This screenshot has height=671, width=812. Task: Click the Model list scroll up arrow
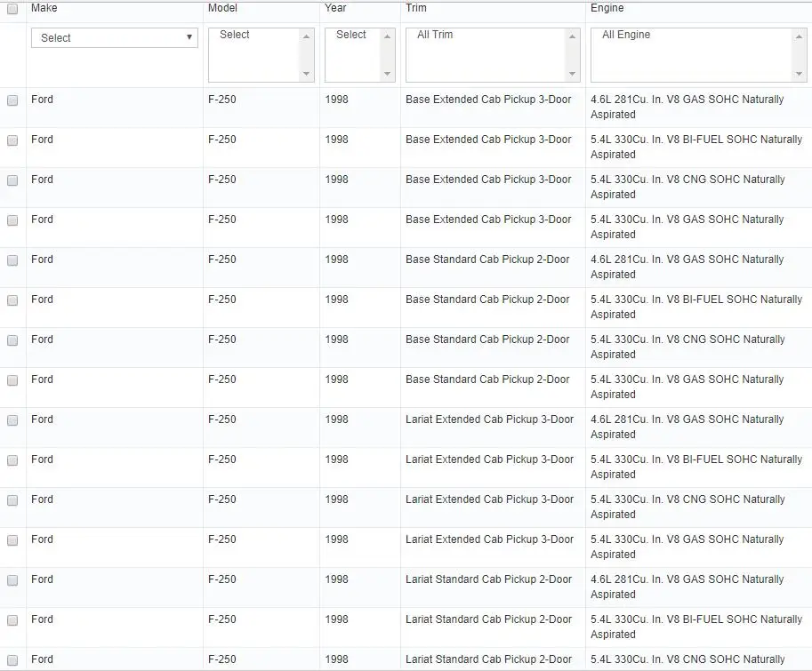coord(306,36)
